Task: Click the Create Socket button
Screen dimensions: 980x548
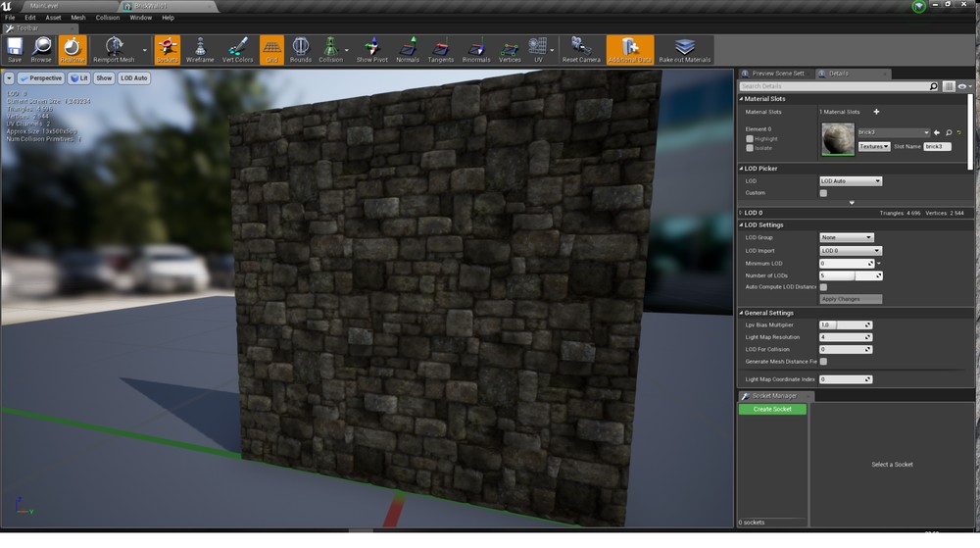Action: coord(772,409)
